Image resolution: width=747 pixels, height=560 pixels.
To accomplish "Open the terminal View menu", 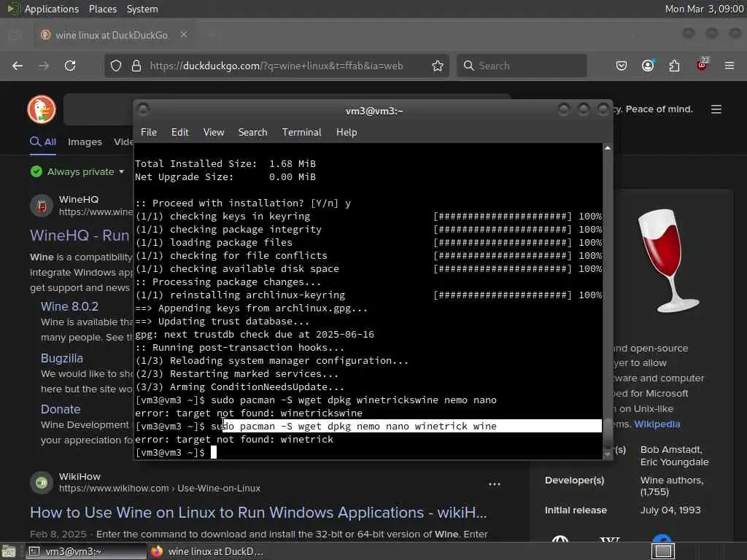I will point(214,133).
